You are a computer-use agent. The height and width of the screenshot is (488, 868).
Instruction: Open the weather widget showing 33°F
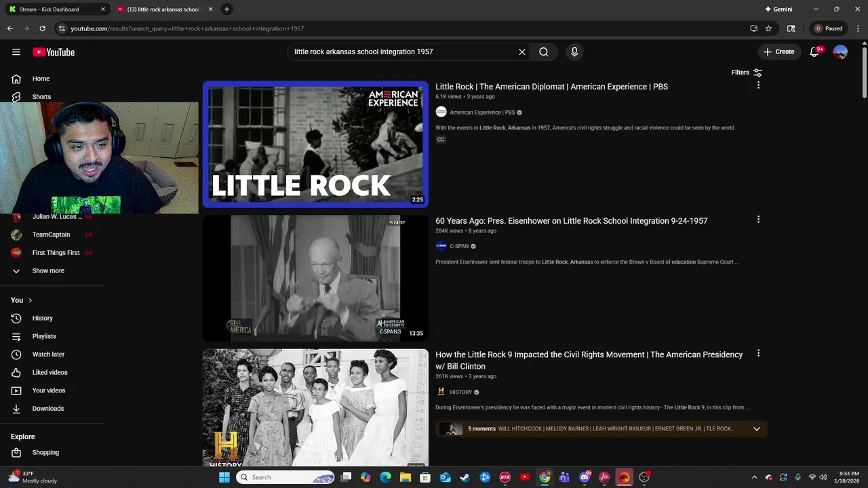pos(34,477)
